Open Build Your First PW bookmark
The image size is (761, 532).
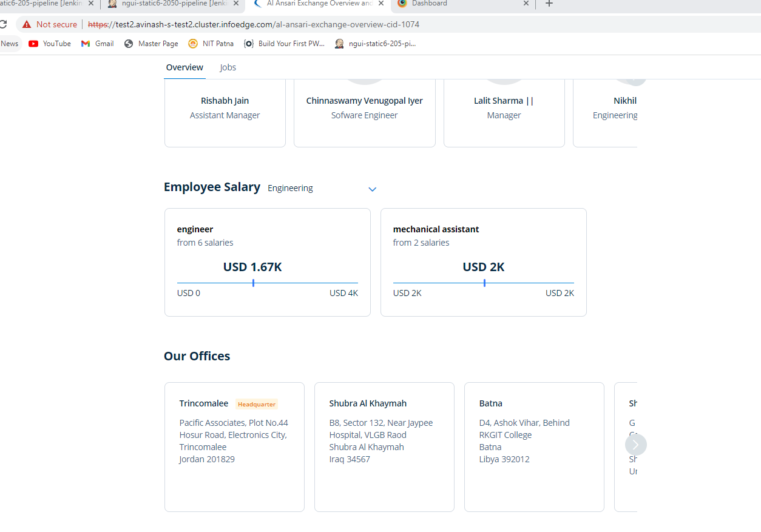tap(284, 44)
